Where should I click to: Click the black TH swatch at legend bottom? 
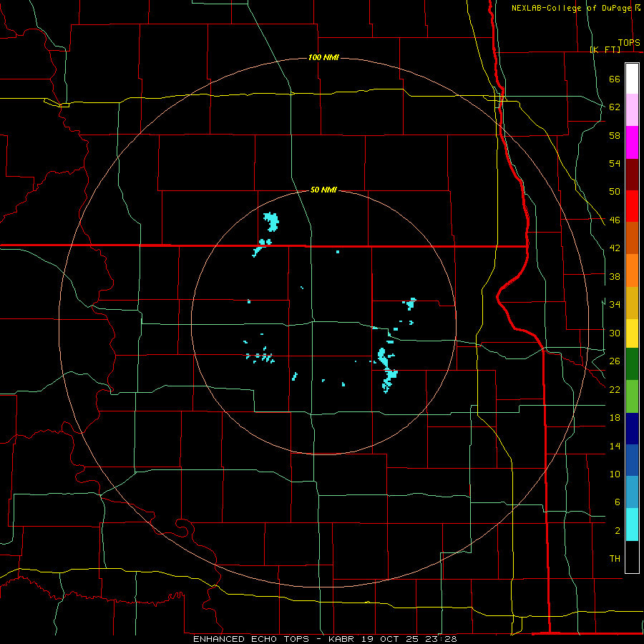632,557
